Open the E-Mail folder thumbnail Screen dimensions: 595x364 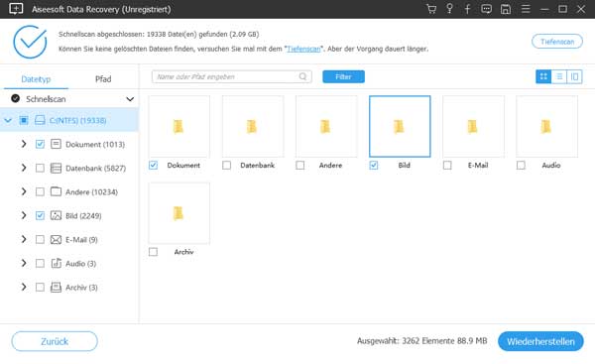click(x=473, y=126)
